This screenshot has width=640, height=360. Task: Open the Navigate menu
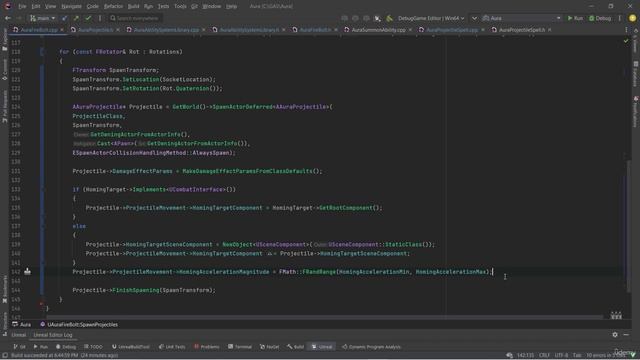[x=71, y=6]
